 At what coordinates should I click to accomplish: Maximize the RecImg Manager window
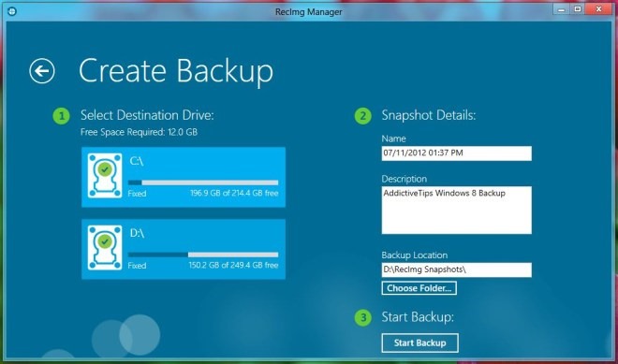click(x=578, y=9)
